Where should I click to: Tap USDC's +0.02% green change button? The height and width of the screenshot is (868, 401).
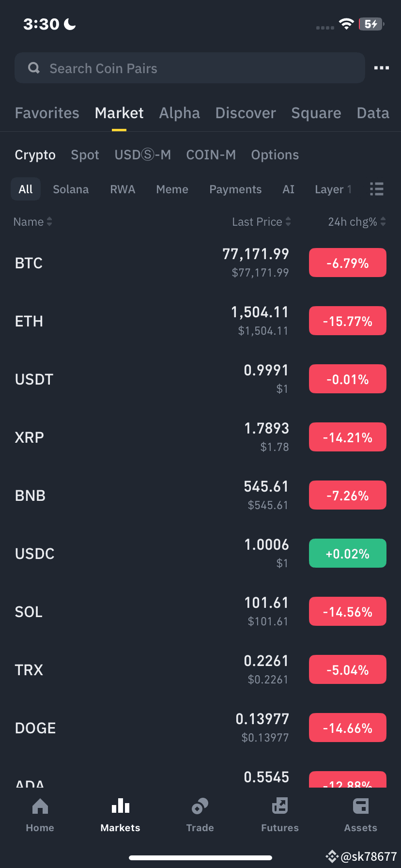pyautogui.click(x=348, y=553)
